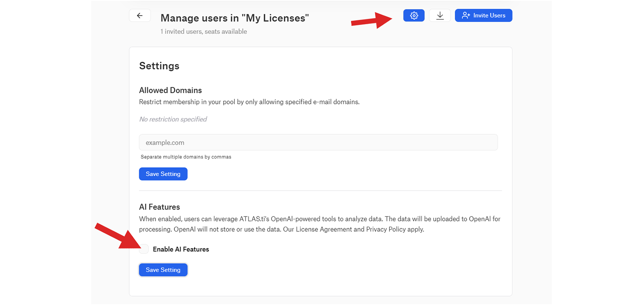Click the "Settings" panel heading
The image size is (644, 306).
click(x=159, y=66)
